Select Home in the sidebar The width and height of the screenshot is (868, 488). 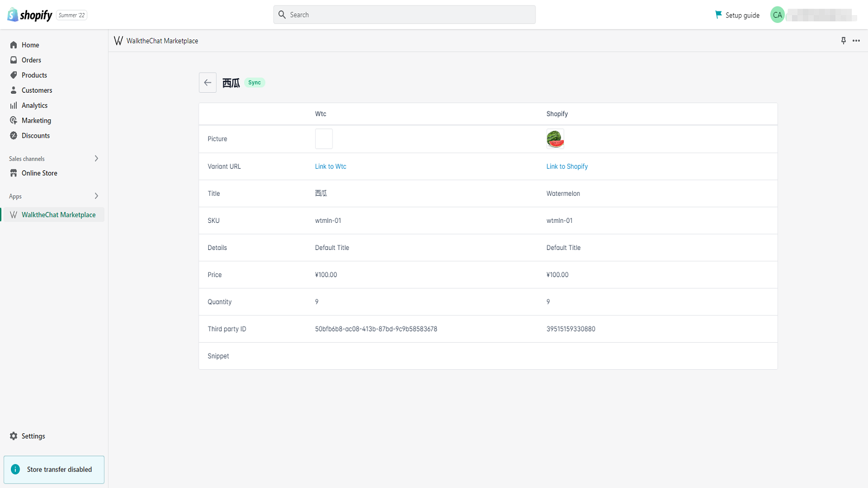30,44
